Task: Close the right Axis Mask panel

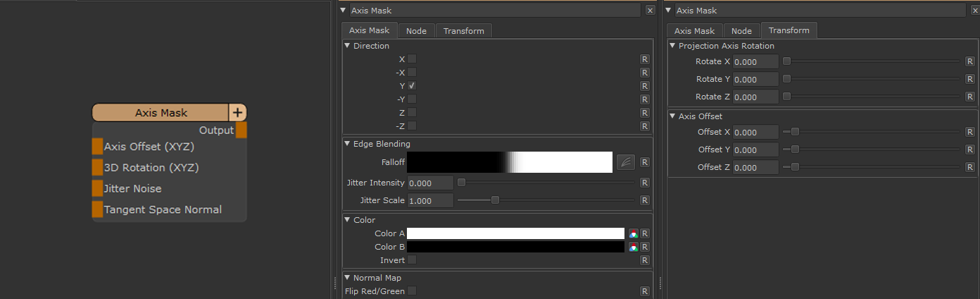Action: point(974,10)
